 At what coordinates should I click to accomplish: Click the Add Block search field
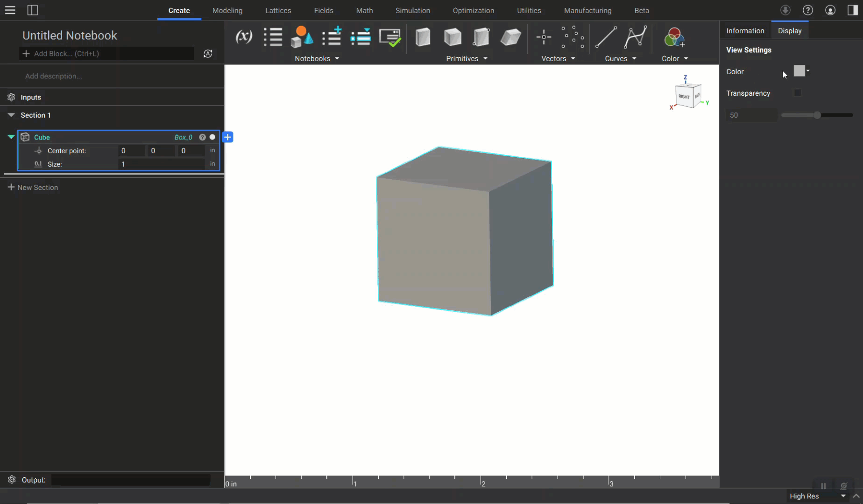pyautogui.click(x=106, y=53)
